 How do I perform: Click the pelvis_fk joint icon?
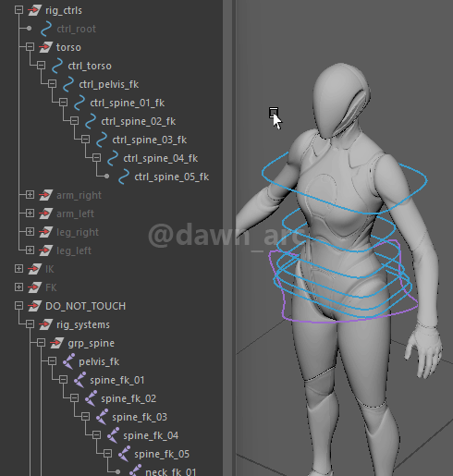tap(68, 361)
